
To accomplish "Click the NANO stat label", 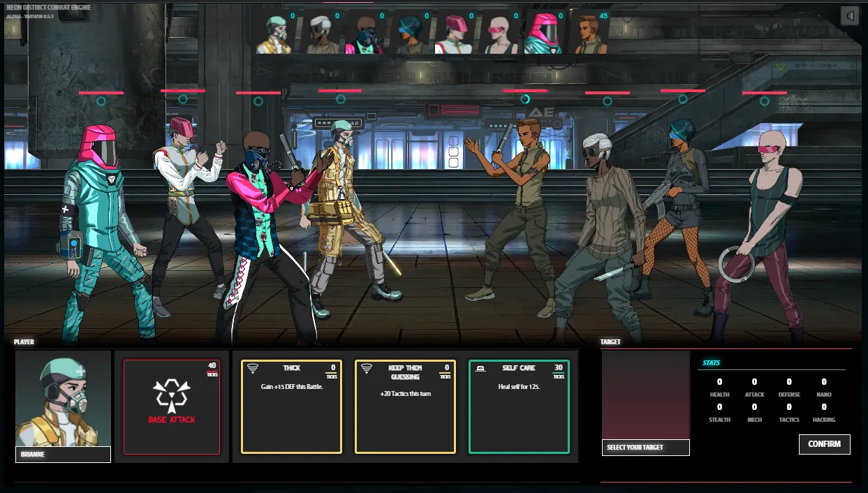I will pos(824,395).
